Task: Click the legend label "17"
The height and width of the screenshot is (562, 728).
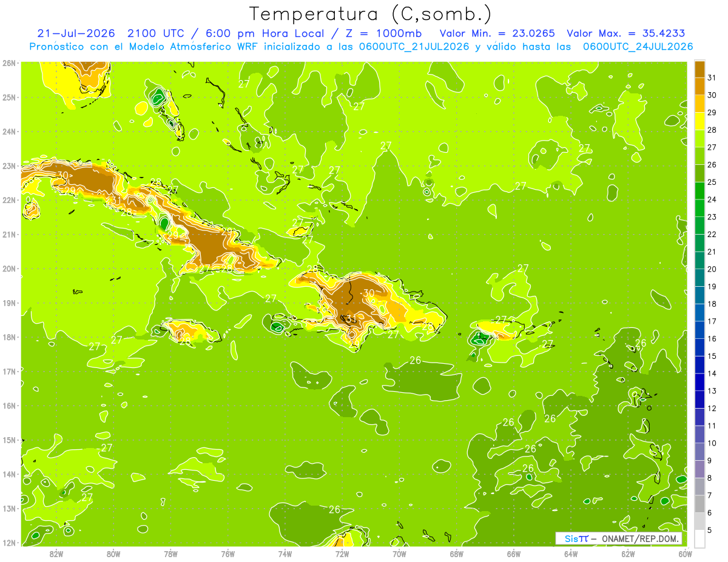Action: click(x=712, y=321)
